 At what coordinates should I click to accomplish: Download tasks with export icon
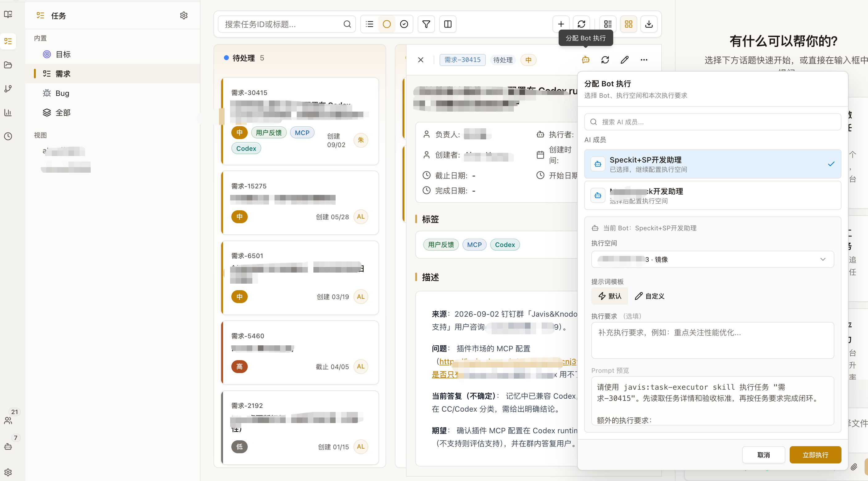649,24
